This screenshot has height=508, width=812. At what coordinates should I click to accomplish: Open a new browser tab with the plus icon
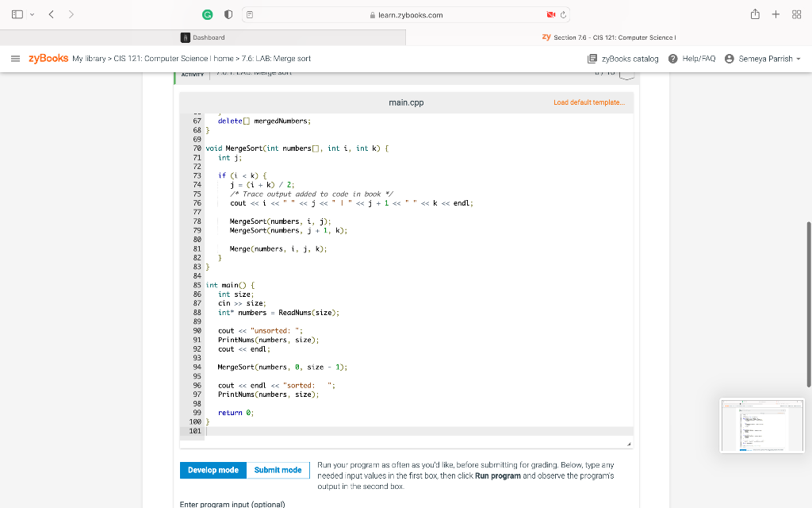click(776, 13)
